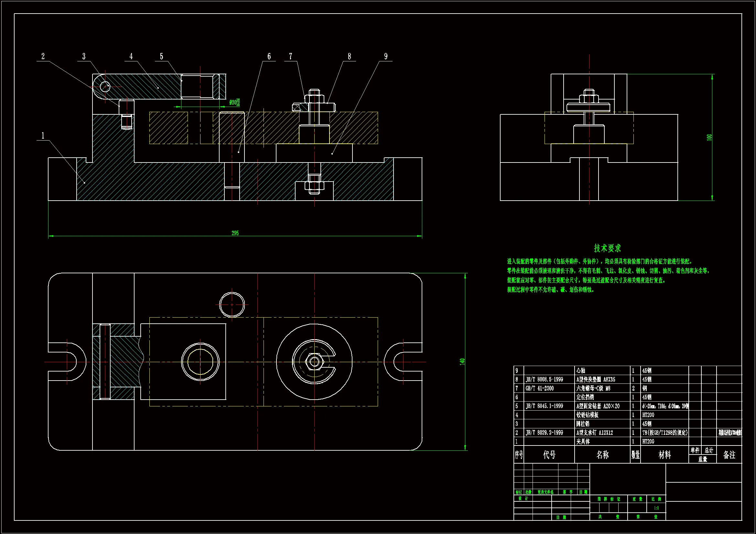Viewport: 756px width, 534px height.
Task: Select the 140 width dimension text
Action: [x=462, y=361]
